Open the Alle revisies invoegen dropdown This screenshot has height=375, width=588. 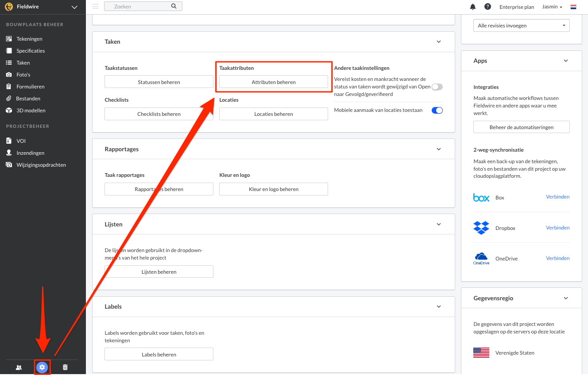(522, 26)
